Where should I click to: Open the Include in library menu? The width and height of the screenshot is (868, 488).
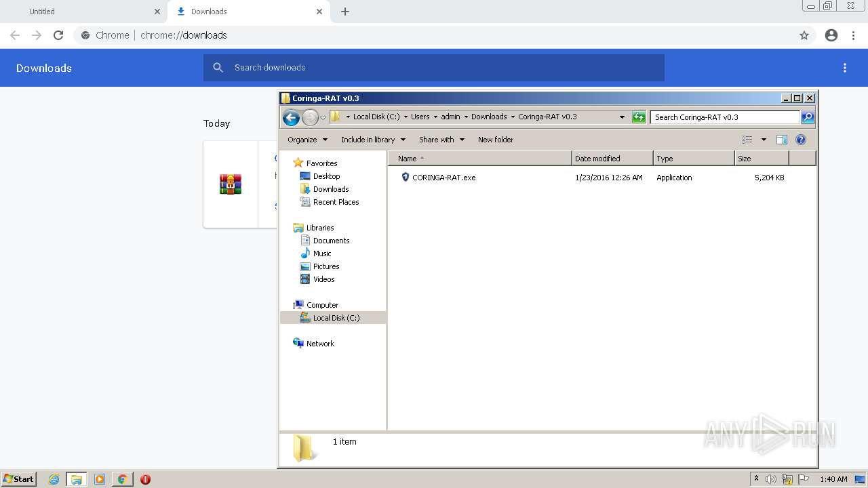[x=373, y=140]
